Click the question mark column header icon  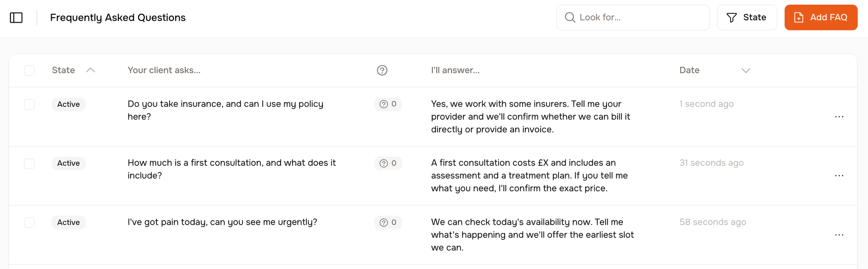382,70
